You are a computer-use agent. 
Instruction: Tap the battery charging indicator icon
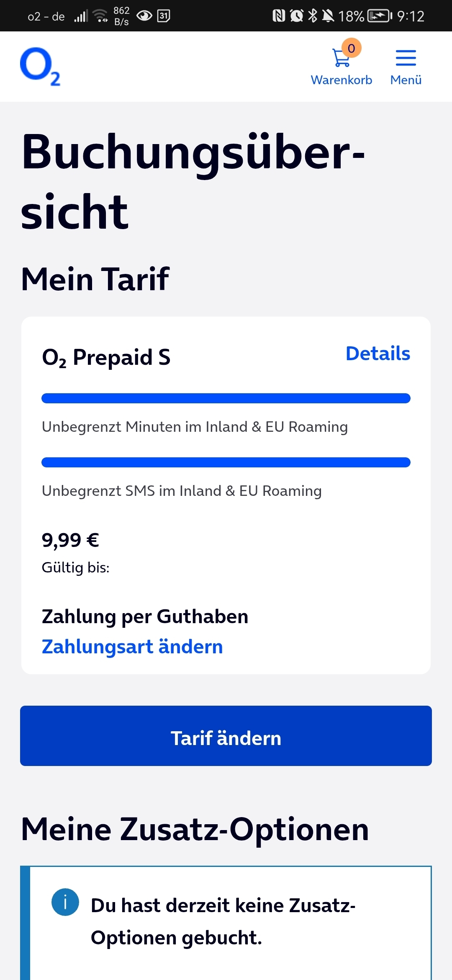point(379,16)
